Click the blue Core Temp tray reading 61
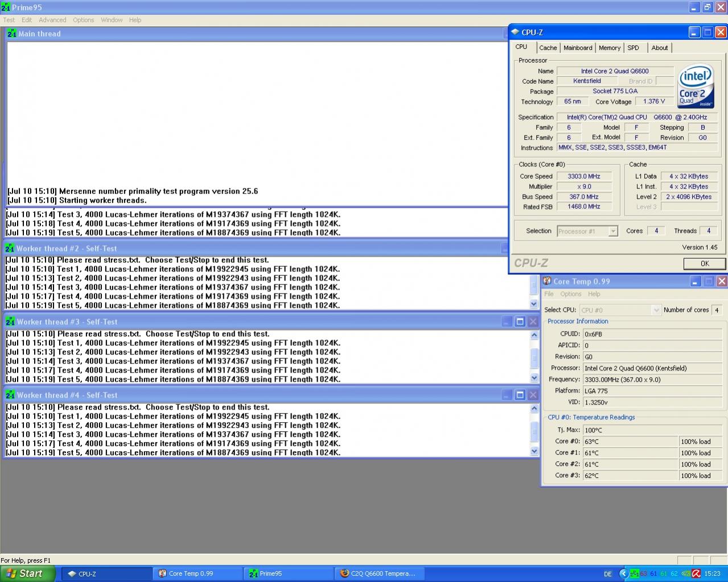 tap(653, 573)
